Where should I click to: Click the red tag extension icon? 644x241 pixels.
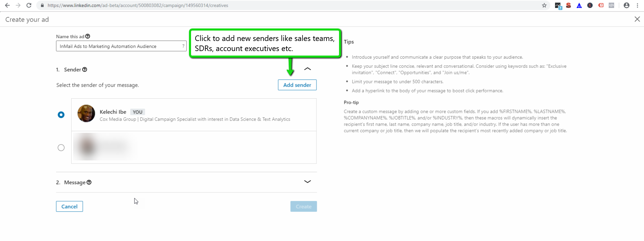[601, 5]
